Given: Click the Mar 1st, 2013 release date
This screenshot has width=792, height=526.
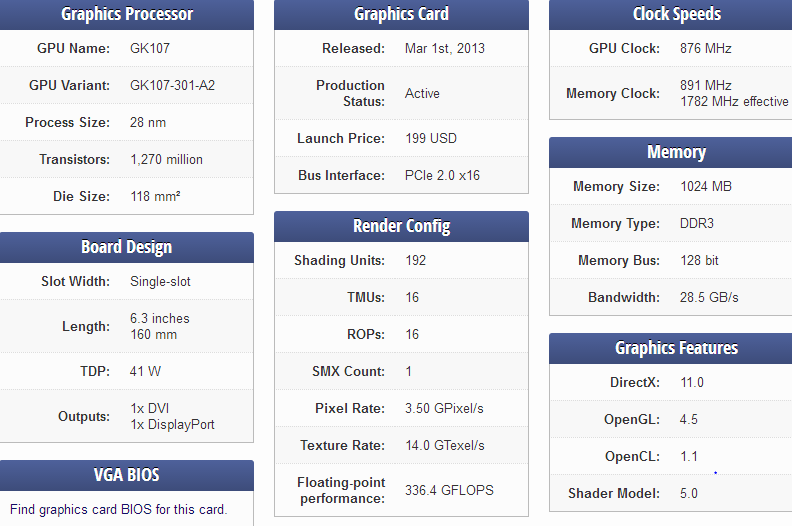Looking at the screenshot, I should coord(445,49).
